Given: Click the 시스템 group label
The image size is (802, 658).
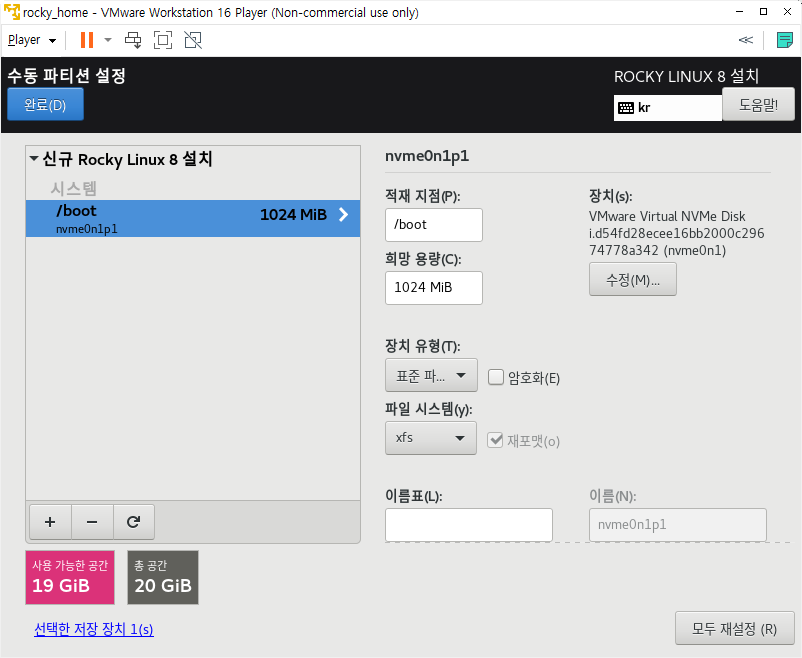Looking at the screenshot, I should point(74,189).
